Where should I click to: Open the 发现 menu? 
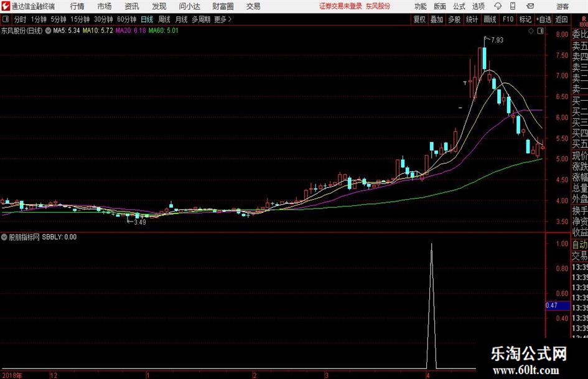point(159,6)
